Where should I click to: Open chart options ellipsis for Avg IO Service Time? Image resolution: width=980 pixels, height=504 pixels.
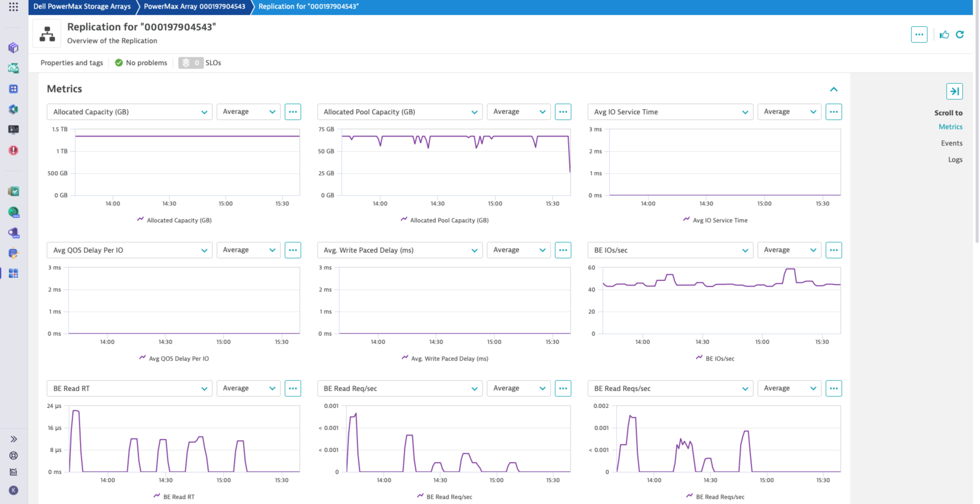tap(833, 112)
